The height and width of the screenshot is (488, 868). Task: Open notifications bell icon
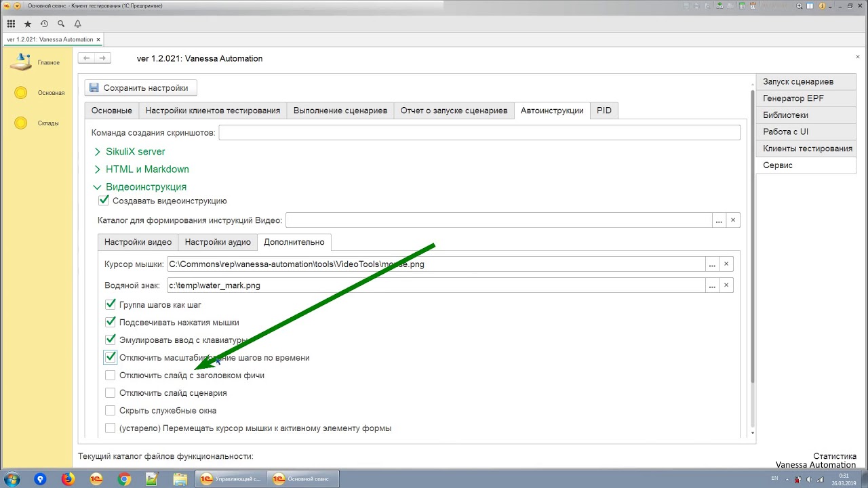click(77, 24)
